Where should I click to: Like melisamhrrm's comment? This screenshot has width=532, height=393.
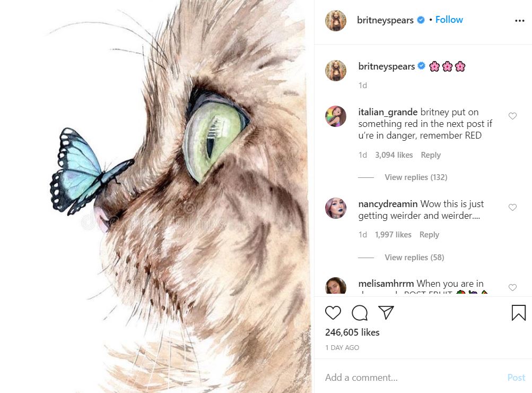click(x=512, y=287)
